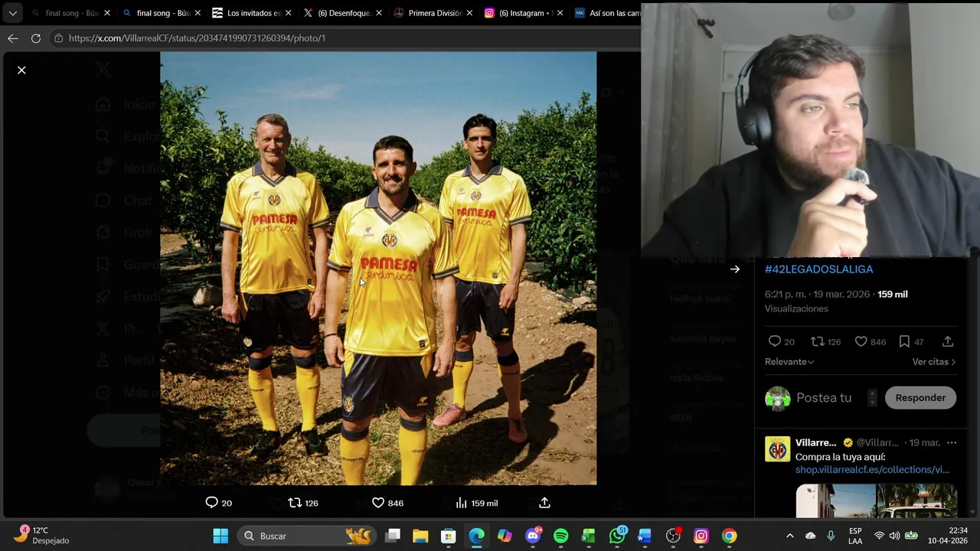Image resolution: width=980 pixels, height=551 pixels.
Task: Click the share icon below the photo
Action: [x=544, y=503]
